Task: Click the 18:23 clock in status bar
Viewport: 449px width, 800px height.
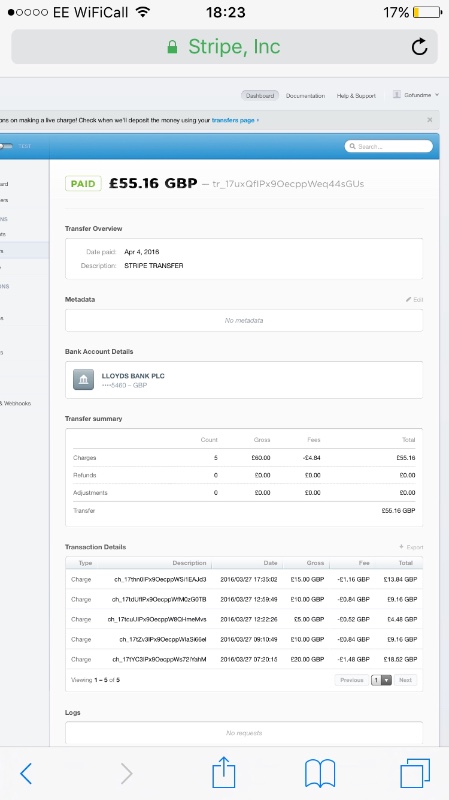Action: click(x=226, y=12)
